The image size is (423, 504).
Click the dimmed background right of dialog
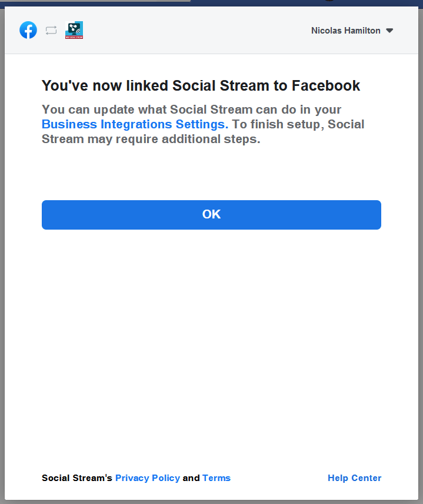click(421, 257)
